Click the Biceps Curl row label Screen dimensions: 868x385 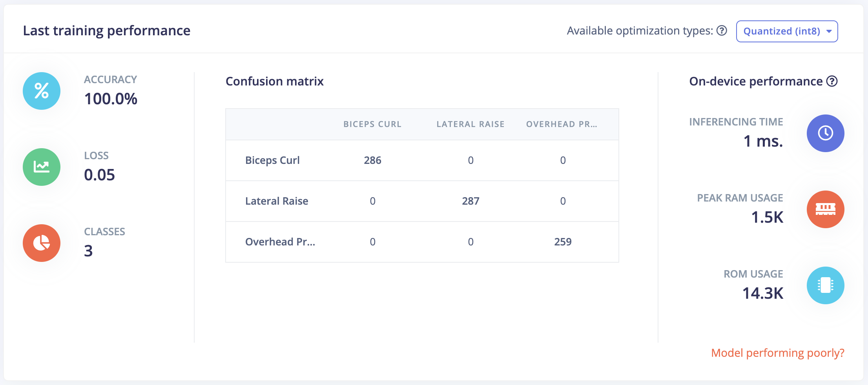click(x=272, y=160)
